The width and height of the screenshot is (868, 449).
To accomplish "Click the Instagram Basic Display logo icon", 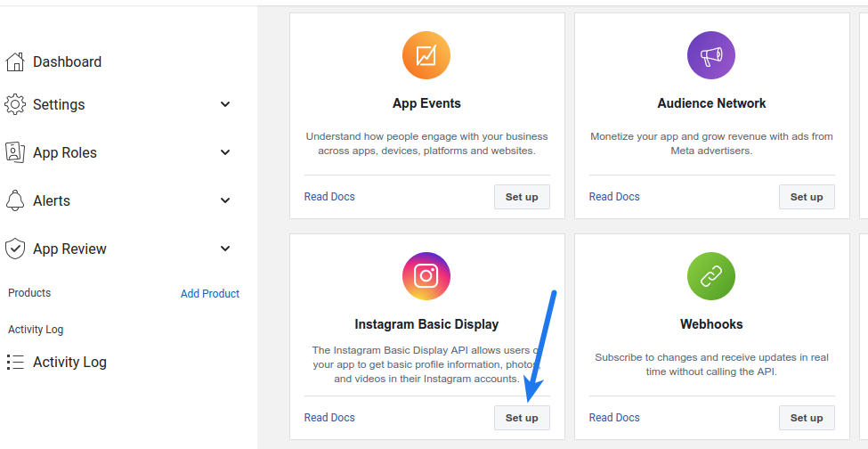I will (426, 276).
